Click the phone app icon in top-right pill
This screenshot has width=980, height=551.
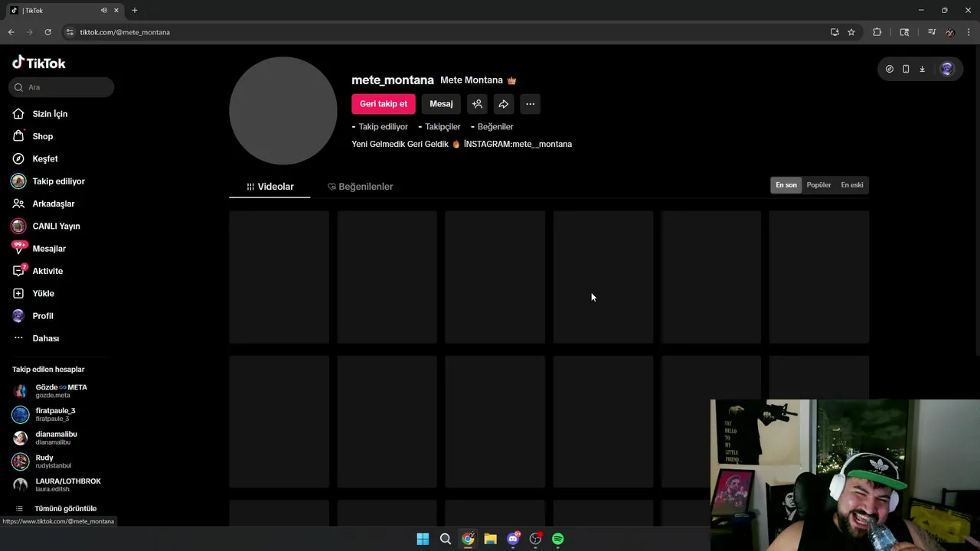tap(906, 69)
